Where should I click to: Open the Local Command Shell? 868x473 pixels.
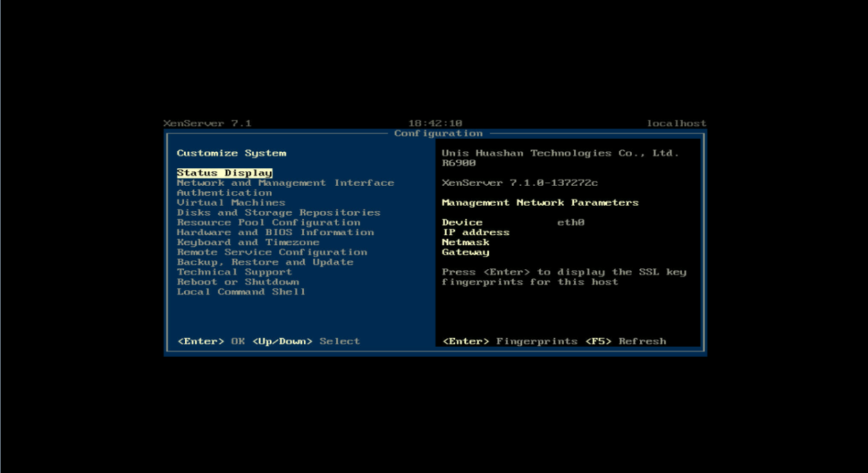point(242,292)
